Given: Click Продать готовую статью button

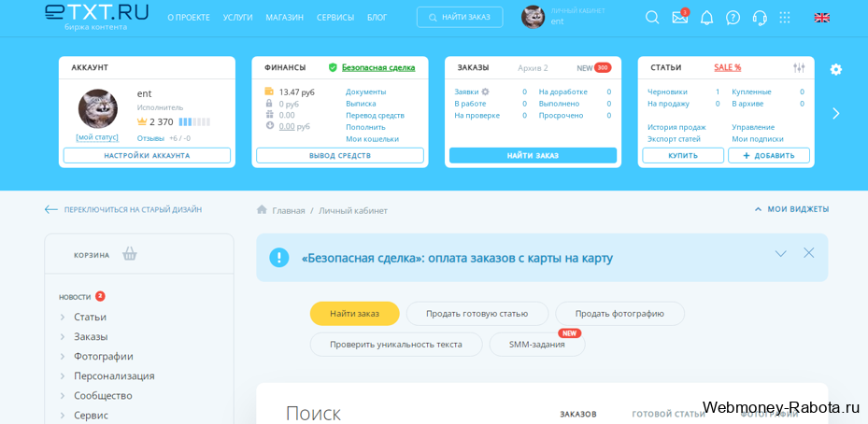Looking at the screenshot, I should point(477,313).
